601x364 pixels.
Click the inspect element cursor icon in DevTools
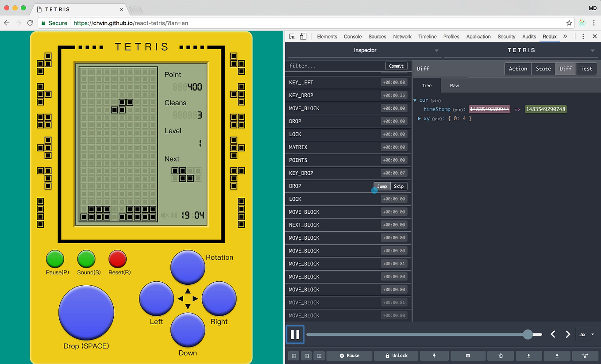click(x=292, y=37)
